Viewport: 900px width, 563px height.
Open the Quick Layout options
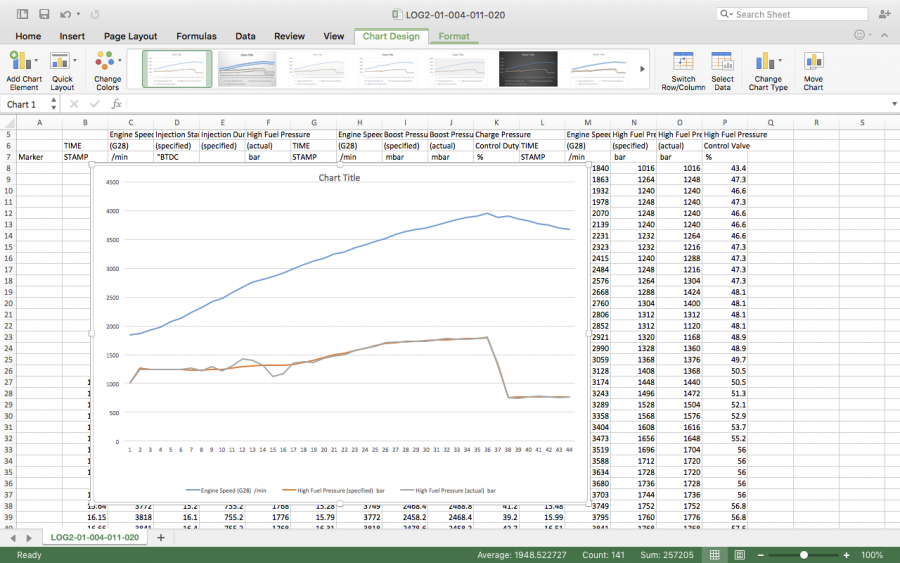(x=62, y=61)
